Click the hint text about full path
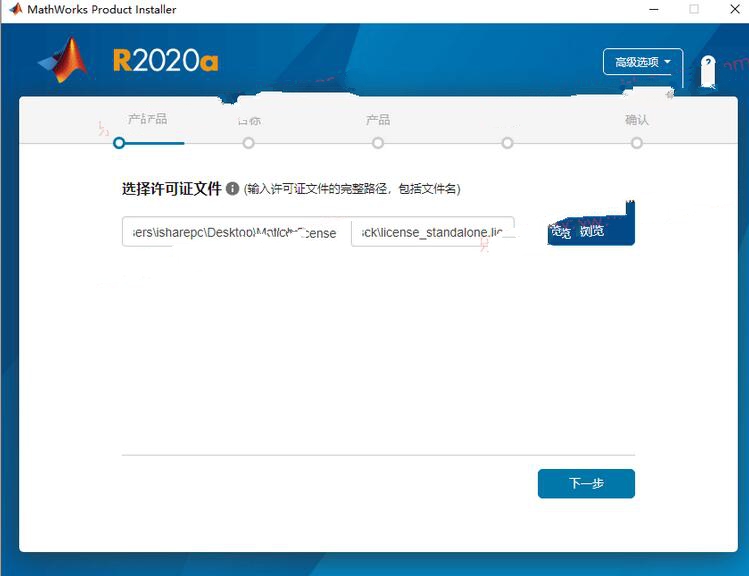This screenshot has height=576, width=749. (x=352, y=189)
